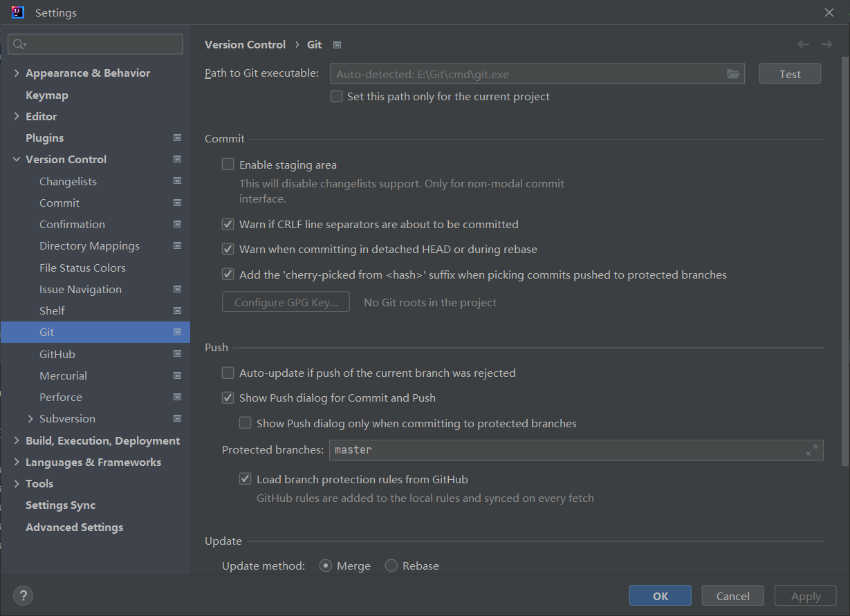850x616 pixels.
Task: Click the Configure GPG Key button
Action: (286, 302)
